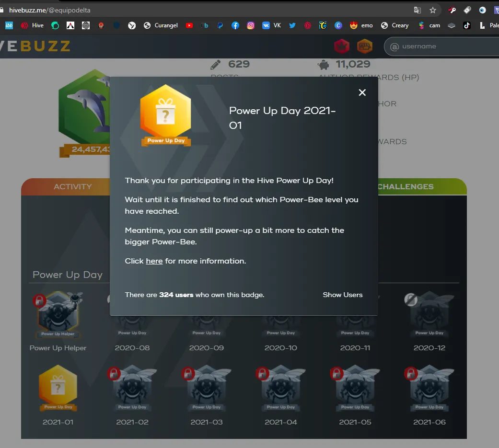
Task: Open the round blue C bookmark
Action: coord(338,25)
